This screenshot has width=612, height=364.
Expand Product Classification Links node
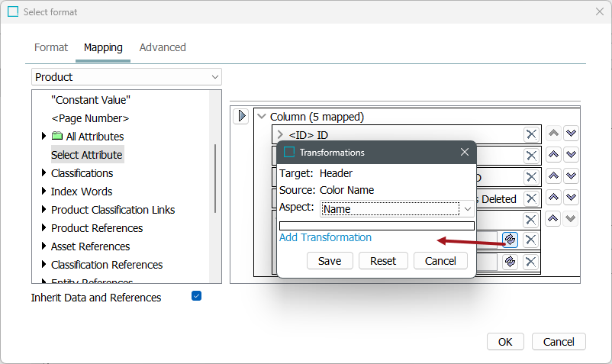[43, 209]
